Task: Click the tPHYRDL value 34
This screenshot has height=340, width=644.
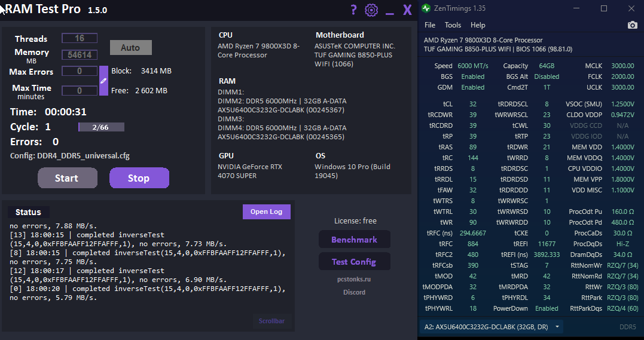Action: (x=547, y=298)
